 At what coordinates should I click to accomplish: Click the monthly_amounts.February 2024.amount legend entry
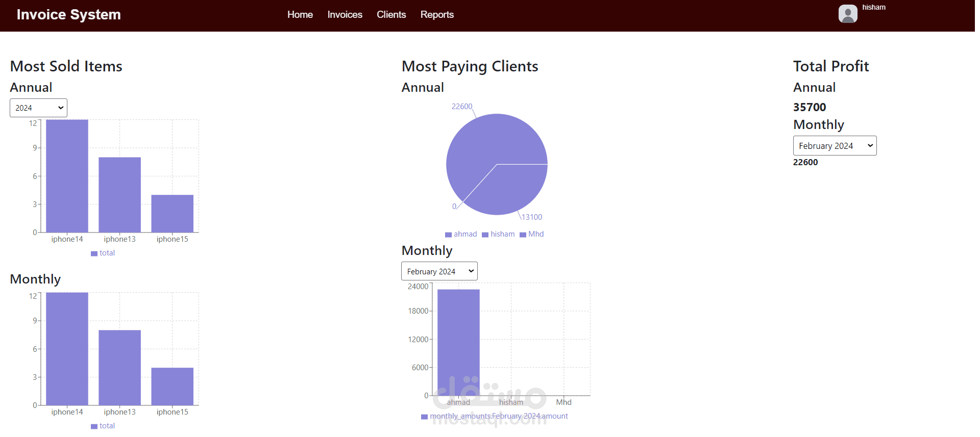click(x=495, y=416)
